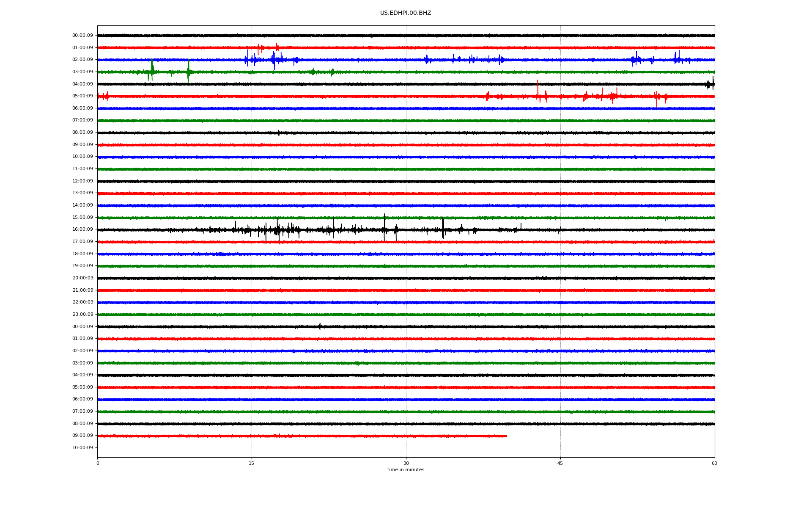Viewport: 812px width, 508px height.
Task: Select the 19:00:09 time label
Action: (x=82, y=266)
